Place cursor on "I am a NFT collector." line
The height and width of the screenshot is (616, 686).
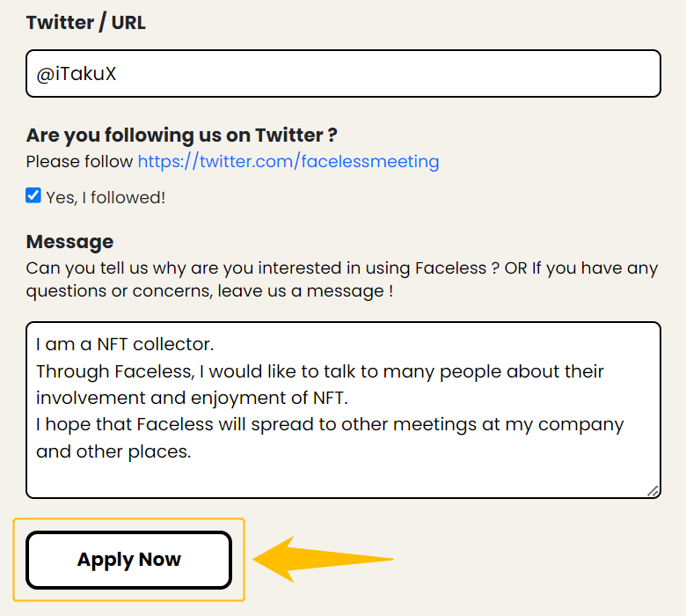(125, 344)
